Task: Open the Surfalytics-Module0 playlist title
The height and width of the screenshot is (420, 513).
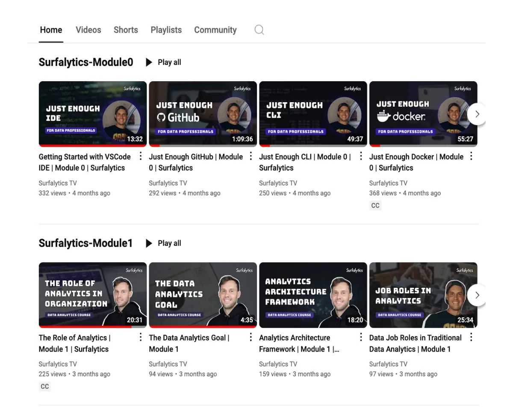Action: click(86, 62)
